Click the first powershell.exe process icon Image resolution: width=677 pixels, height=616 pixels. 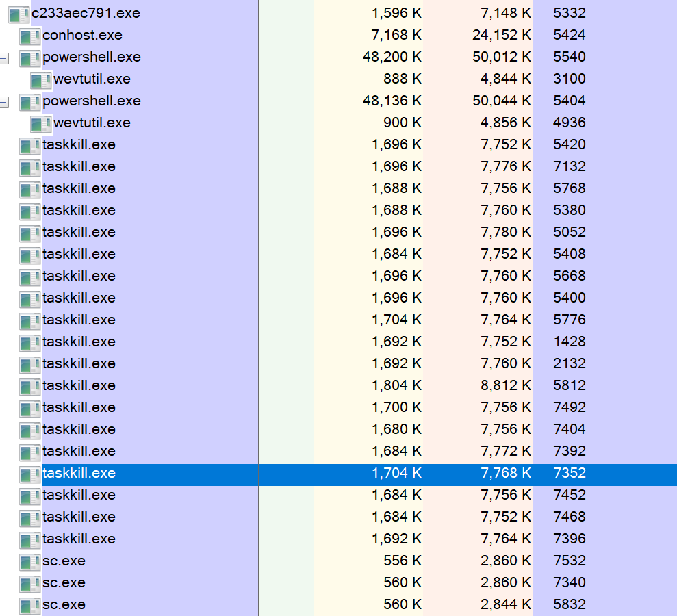[29, 57]
